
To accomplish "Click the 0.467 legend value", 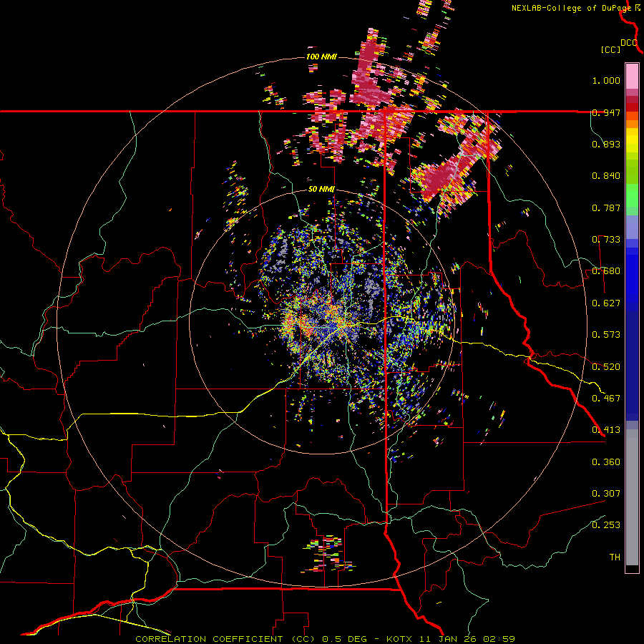I will pos(606,399).
